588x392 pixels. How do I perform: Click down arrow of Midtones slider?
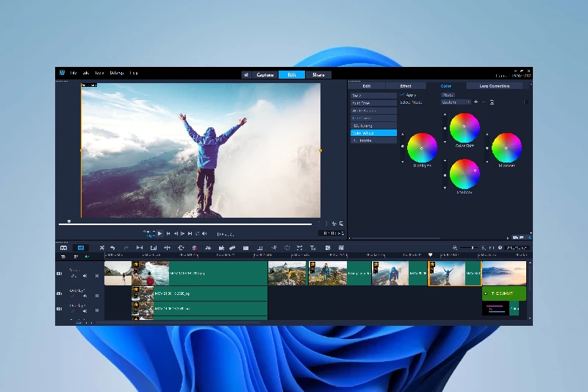click(487, 162)
